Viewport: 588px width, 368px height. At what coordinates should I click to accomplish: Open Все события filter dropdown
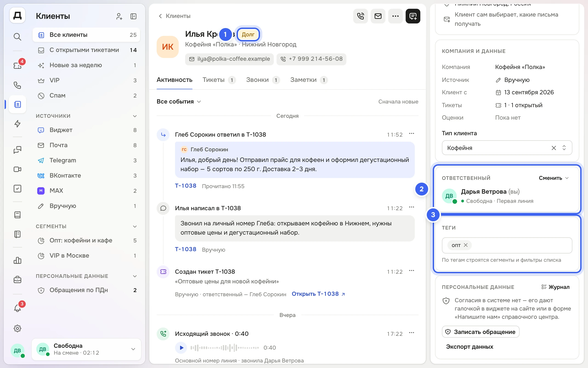[179, 101]
